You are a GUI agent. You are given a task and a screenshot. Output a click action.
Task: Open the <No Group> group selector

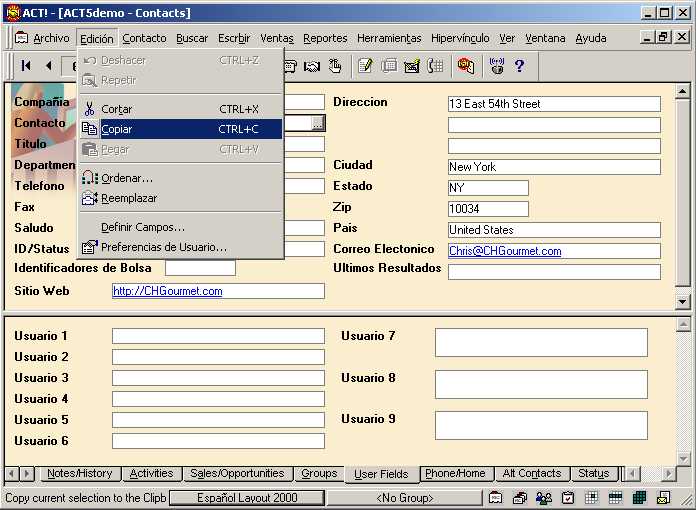click(x=404, y=498)
